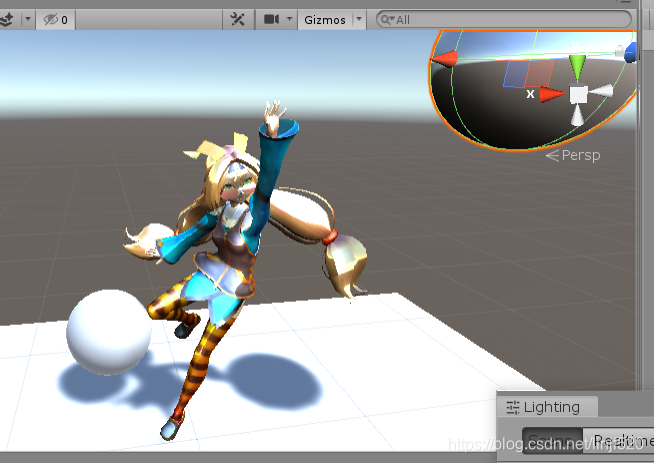Viewport: 654px width, 463px height.
Task: Open the effects dropdown arrow
Action: (28, 19)
